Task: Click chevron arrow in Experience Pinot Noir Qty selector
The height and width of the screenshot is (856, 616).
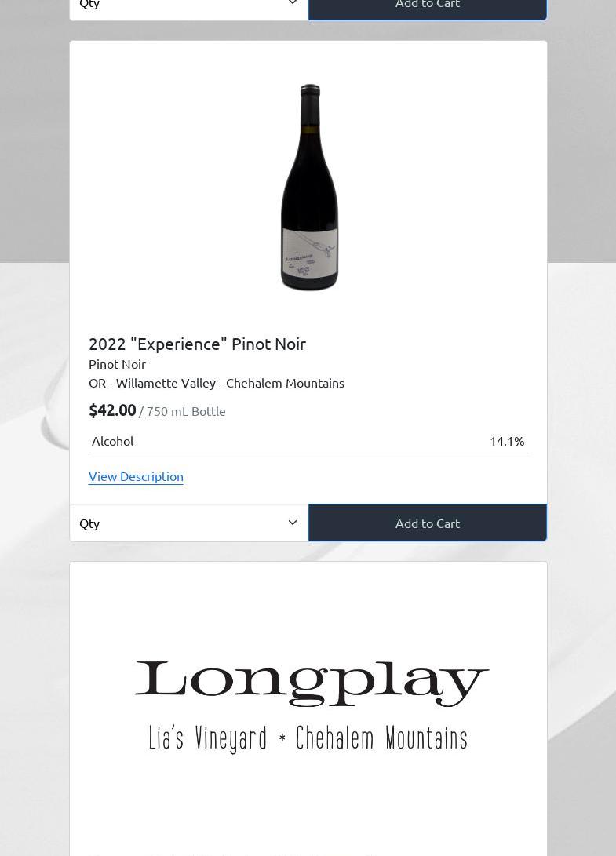Action: [x=293, y=523]
